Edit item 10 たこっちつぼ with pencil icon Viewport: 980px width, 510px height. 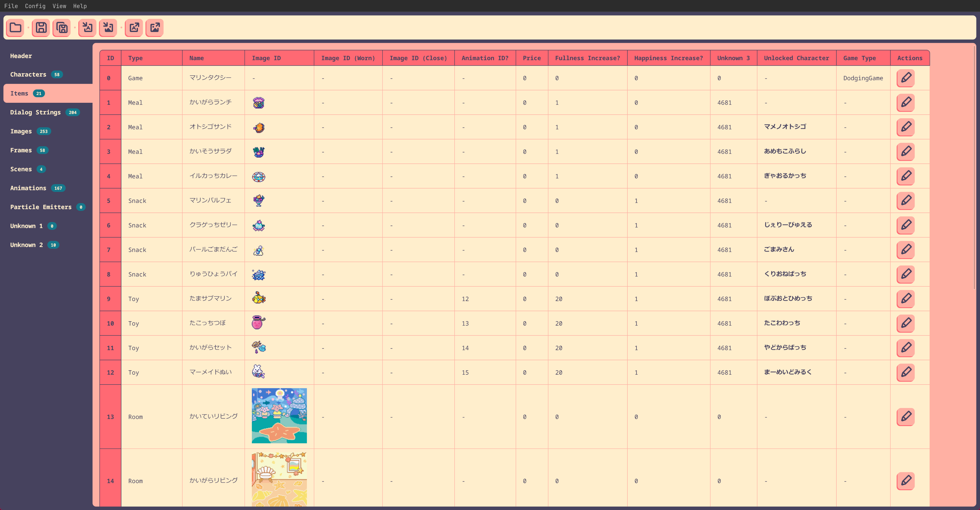tap(906, 323)
